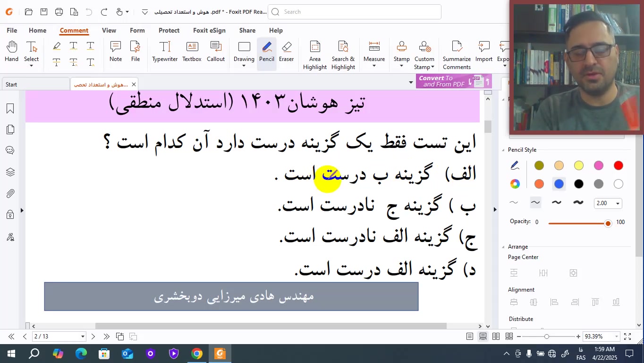
Task: Select the Hand tool
Action: [11, 52]
